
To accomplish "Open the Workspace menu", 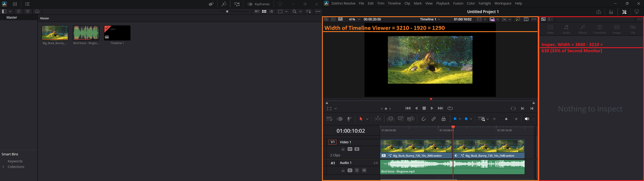I will pyautogui.click(x=503, y=4).
